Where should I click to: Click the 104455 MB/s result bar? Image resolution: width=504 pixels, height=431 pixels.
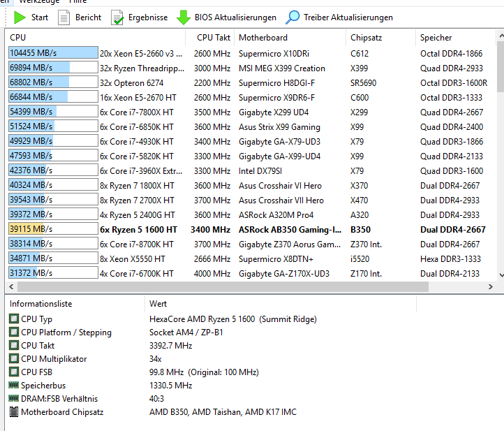(x=53, y=53)
